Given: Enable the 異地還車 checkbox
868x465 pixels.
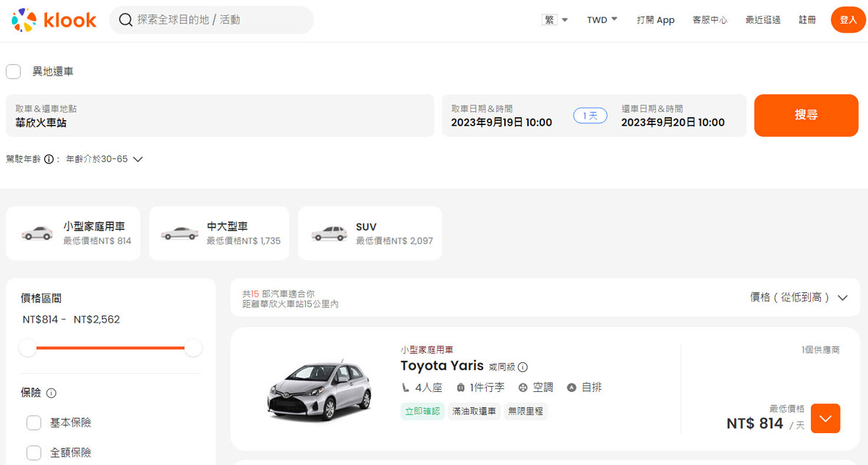Looking at the screenshot, I should pos(13,72).
